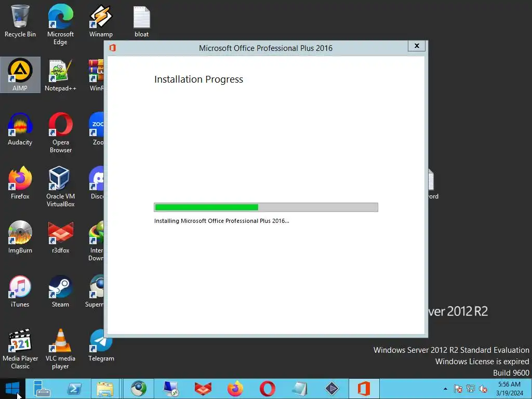The height and width of the screenshot is (399, 532).
Task: Click the blue globe browser taskbar icon
Action: (138, 389)
